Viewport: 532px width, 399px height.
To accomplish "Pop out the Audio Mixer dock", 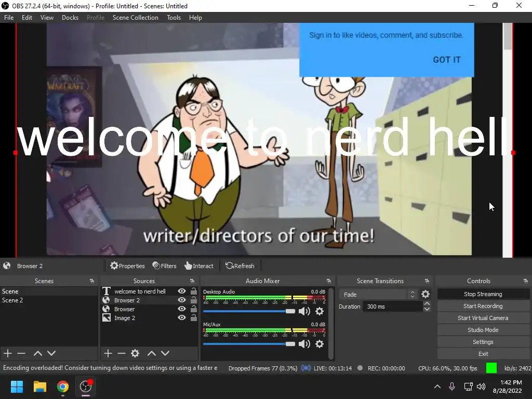I will 329,281.
